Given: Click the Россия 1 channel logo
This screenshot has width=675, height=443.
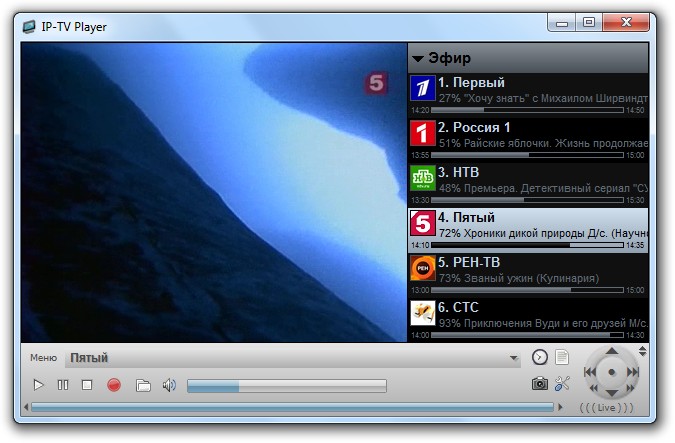Looking at the screenshot, I should (423, 133).
